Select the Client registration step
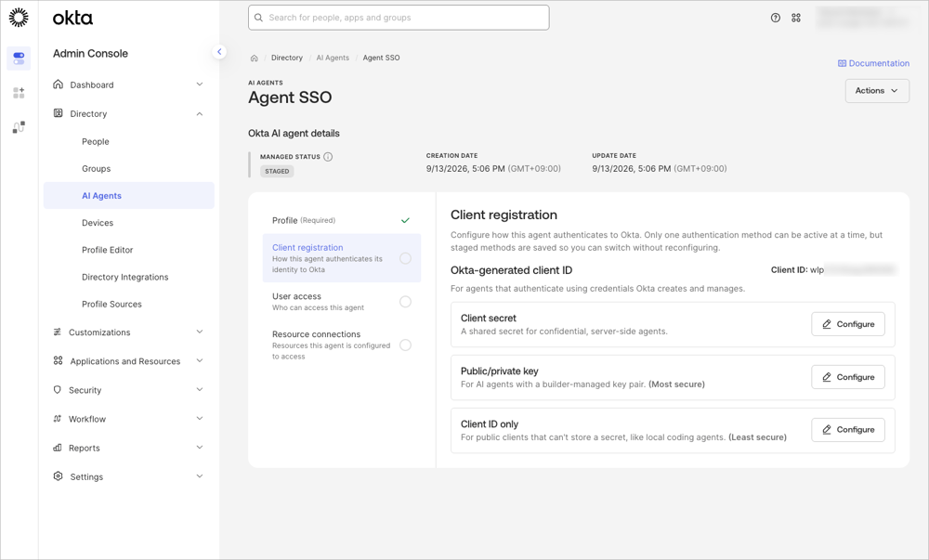The image size is (929, 560). point(341,258)
